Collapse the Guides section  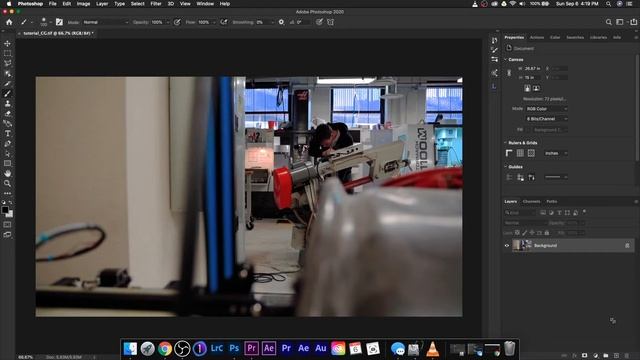tap(505, 167)
